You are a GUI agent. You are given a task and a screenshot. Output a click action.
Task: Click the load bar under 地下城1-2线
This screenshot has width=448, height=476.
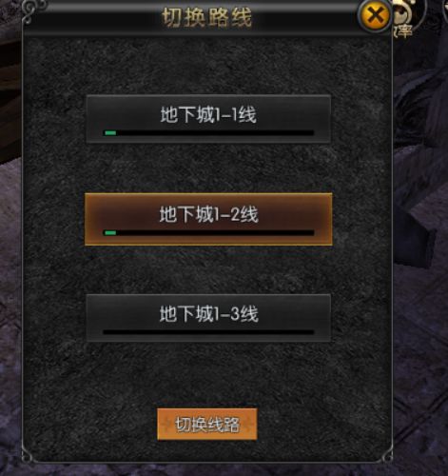point(208,233)
